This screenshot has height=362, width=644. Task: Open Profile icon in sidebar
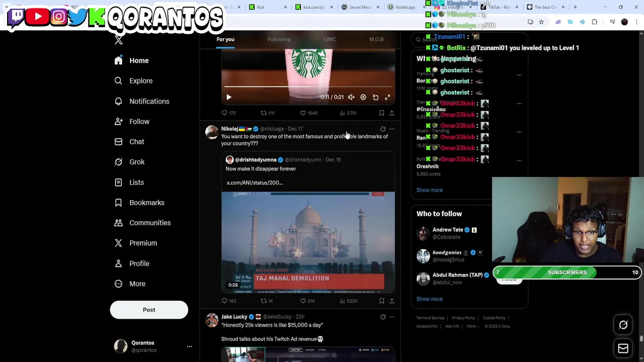pos(118,263)
